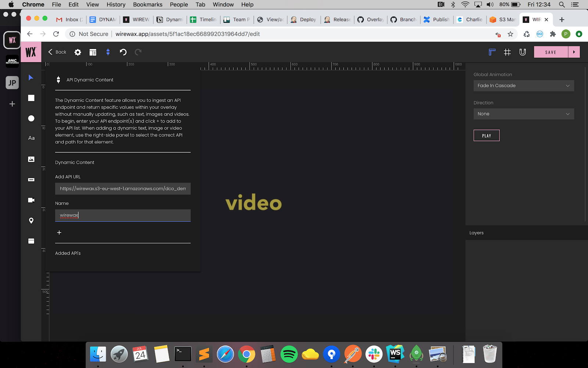Select the circle shape tool
The height and width of the screenshot is (368, 588).
tap(31, 118)
